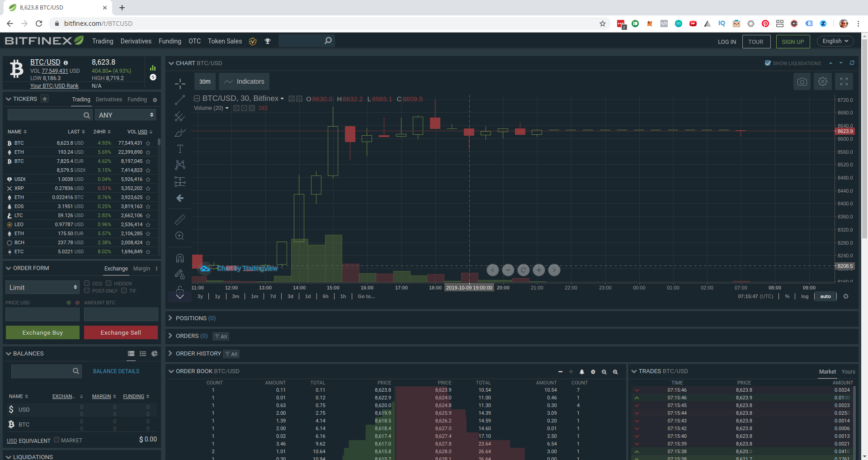
Task: Zoom out the order book depth
Action: [x=604, y=372]
